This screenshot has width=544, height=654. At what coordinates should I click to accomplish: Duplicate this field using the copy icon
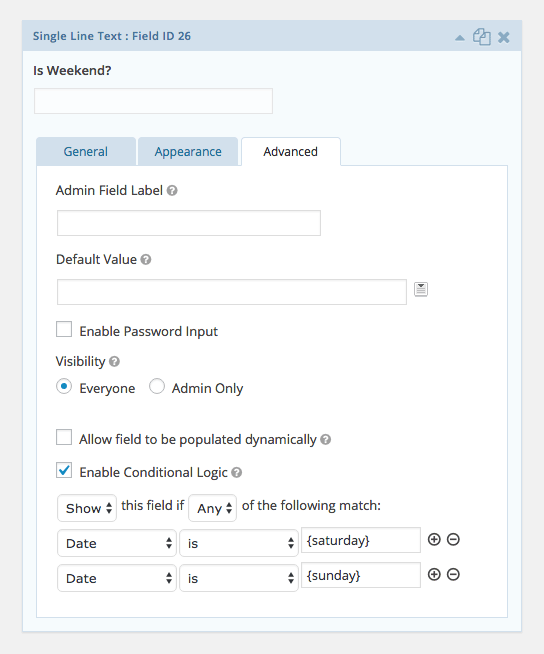click(x=481, y=37)
